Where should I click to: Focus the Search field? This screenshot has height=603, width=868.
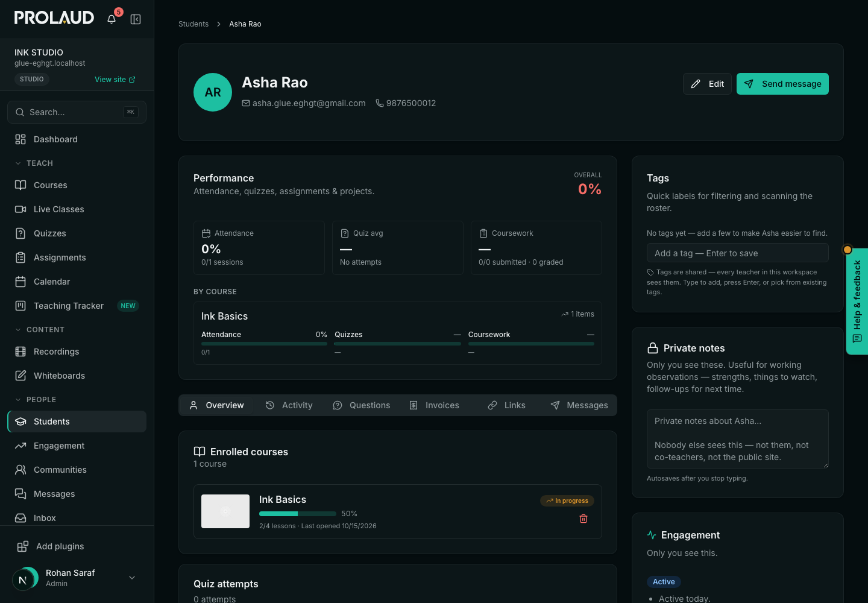point(77,112)
